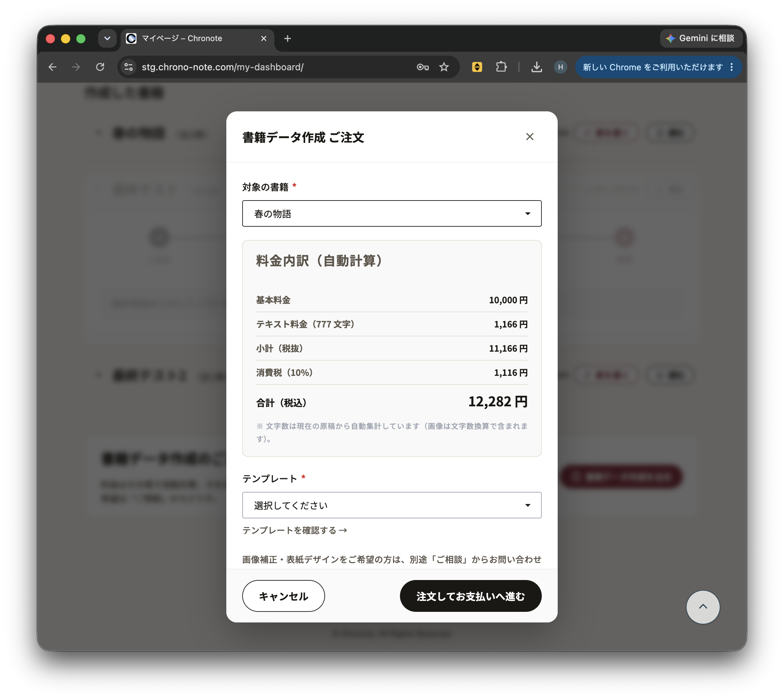Open the site information icon in address bar

click(x=129, y=67)
